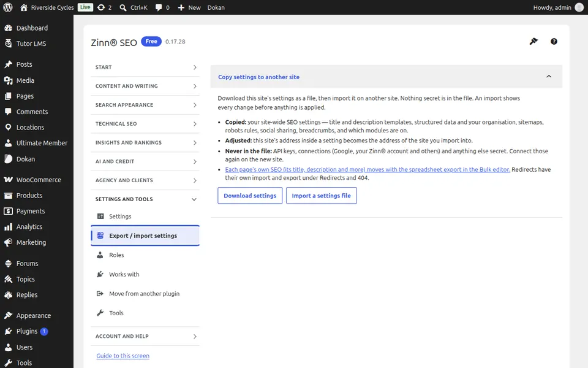Expand the Search Appearance section
This screenshot has width=588, height=368.
(x=145, y=105)
